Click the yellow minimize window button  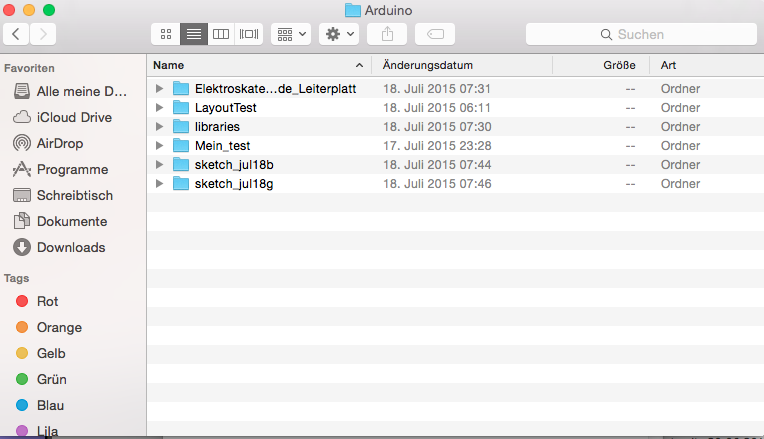[29, 10]
